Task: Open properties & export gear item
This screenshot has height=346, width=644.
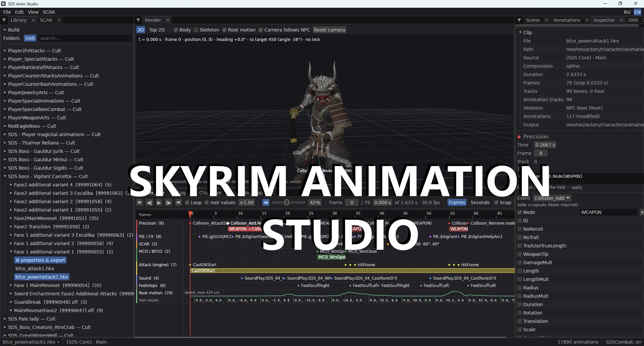Action: 40,260
